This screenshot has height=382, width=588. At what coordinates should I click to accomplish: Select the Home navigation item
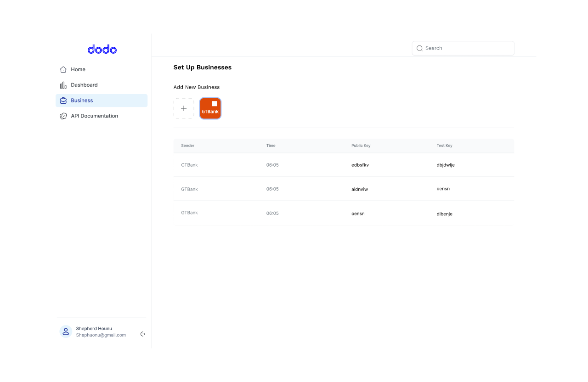[x=78, y=69]
